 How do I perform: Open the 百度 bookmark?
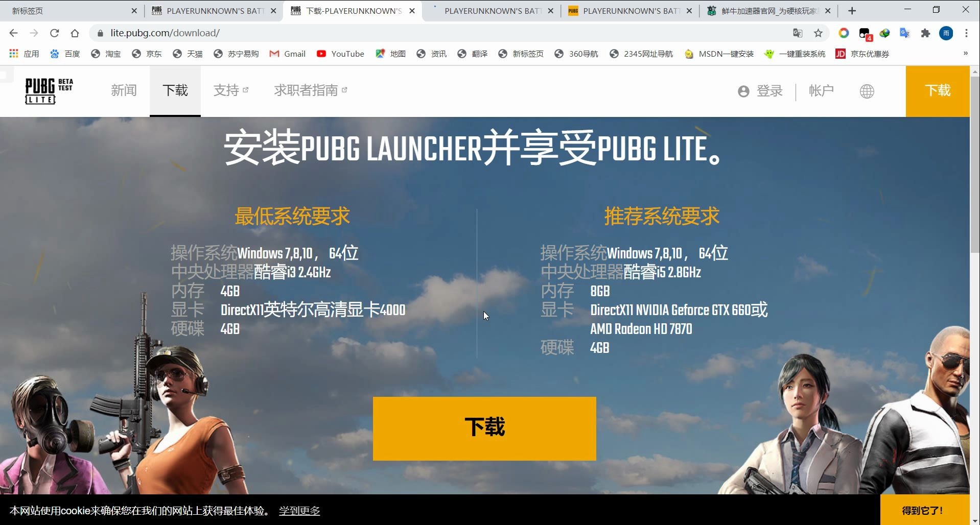65,54
